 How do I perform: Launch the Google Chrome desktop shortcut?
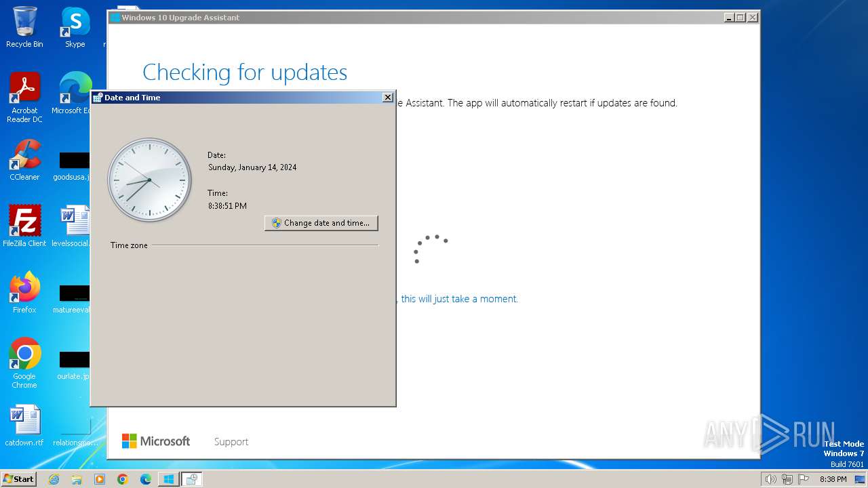[24, 363]
